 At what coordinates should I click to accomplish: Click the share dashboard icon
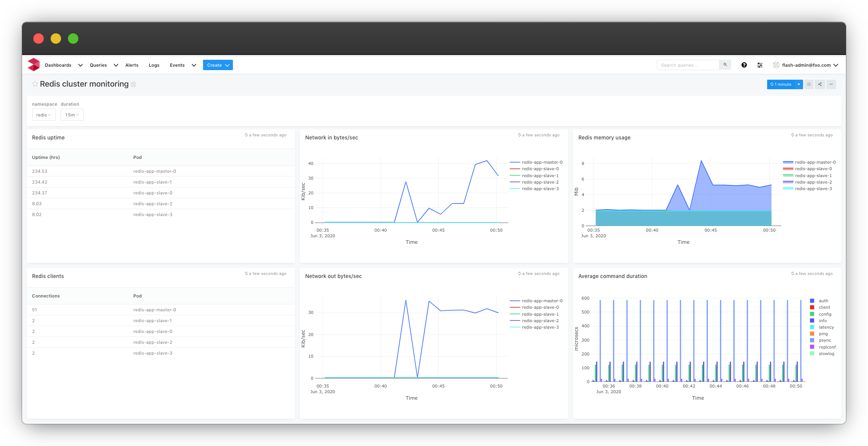(x=820, y=84)
